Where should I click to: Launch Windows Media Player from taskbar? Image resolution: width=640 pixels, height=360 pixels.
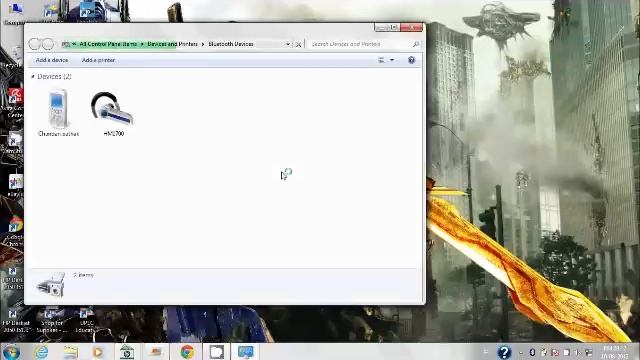point(98,352)
